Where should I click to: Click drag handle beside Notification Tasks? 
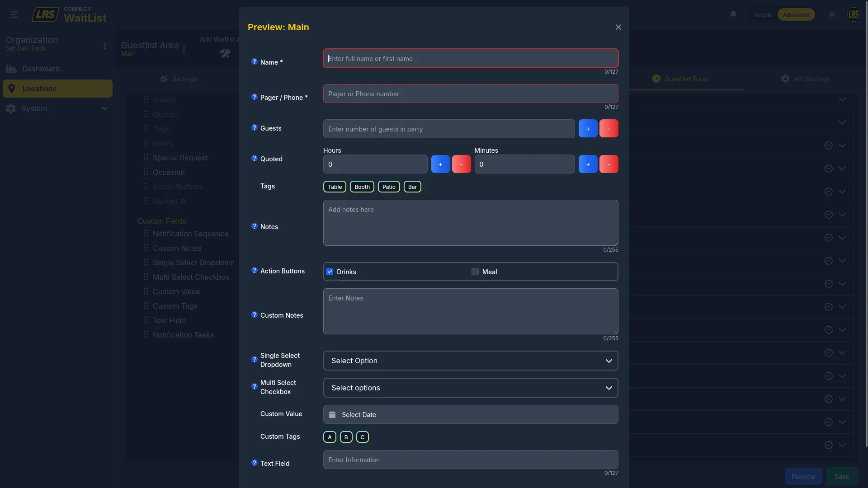[146, 335]
